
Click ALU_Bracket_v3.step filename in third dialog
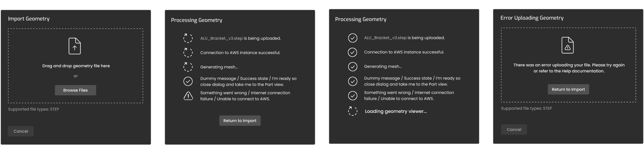[x=385, y=38]
